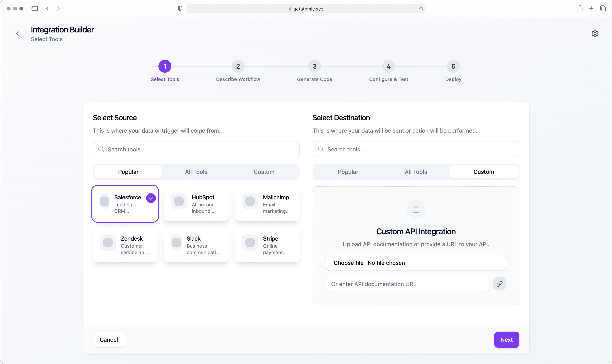Image resolution: width=612 pixels, height=364 pixels.
Task: Toggle the browser sidebar icon
Action: (35, 9)
